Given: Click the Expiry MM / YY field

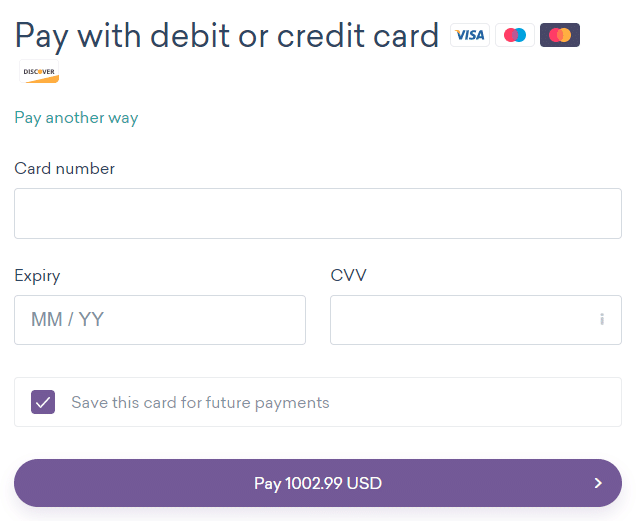Looking at the screenshot, I should click(x=160, y=320).
